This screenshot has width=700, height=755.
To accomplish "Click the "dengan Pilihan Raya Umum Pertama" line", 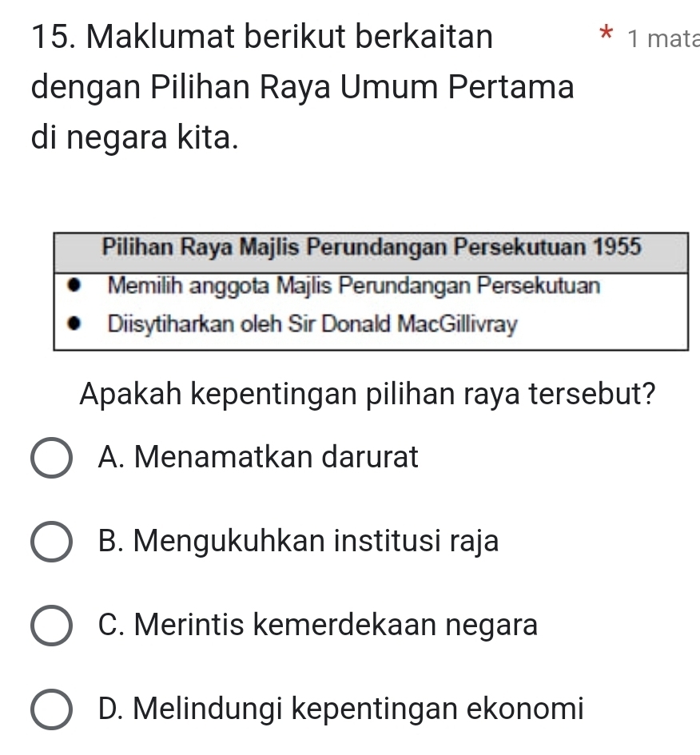I will point(303,87).
